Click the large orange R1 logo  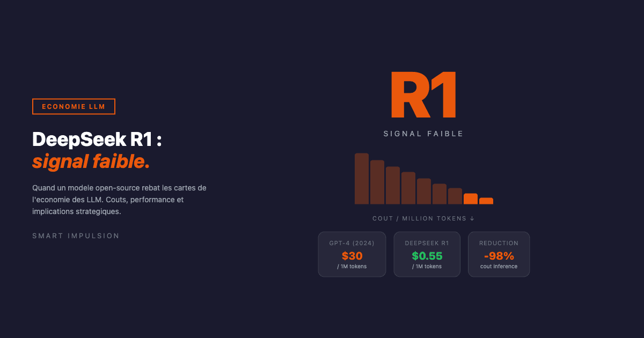[x=423, y=95]
